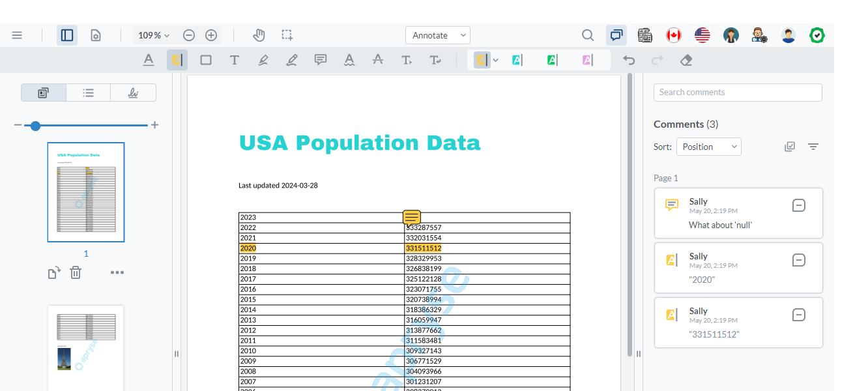Delete page 1 with trash icon
Screen dimensions: 868x391
[76, 272]
